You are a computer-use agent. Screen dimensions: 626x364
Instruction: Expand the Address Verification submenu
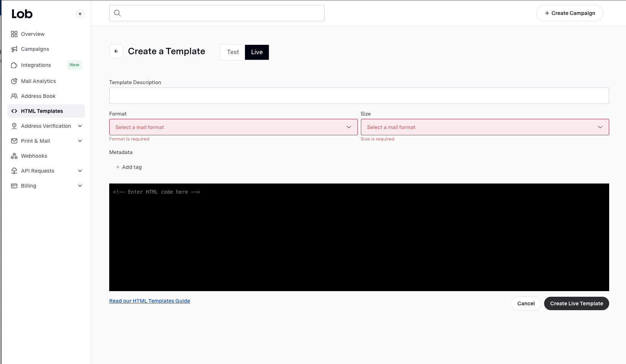80,126
